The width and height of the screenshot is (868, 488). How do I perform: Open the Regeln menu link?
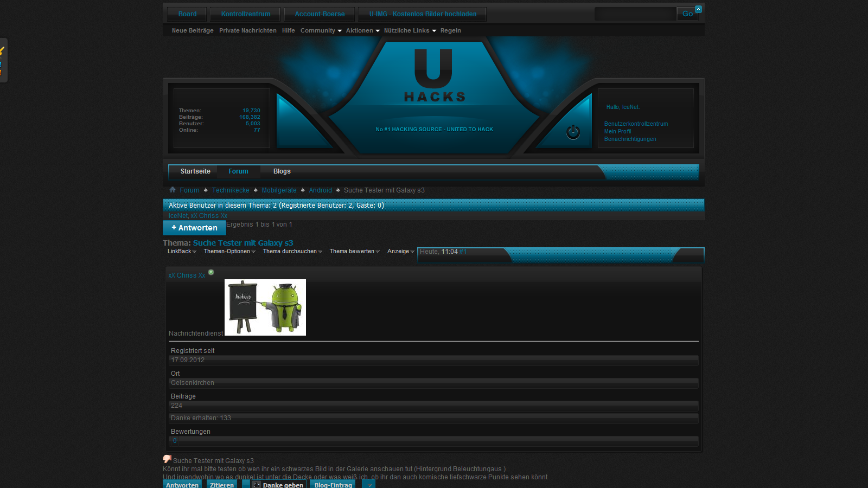(451, 31)
